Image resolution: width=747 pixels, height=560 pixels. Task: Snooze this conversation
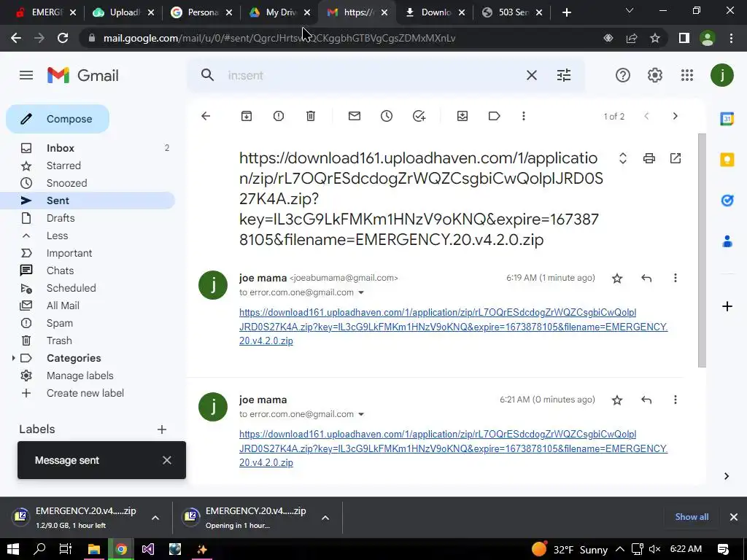[x=387, y=116]
